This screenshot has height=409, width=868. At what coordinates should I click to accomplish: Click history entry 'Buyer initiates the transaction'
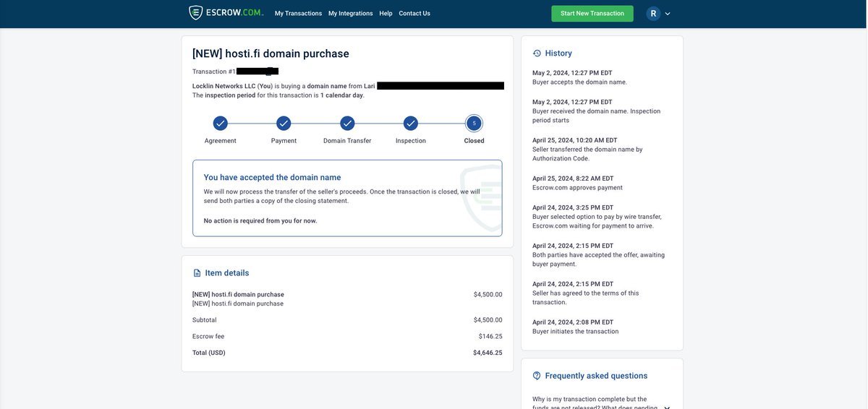click(x=576, y=332)
